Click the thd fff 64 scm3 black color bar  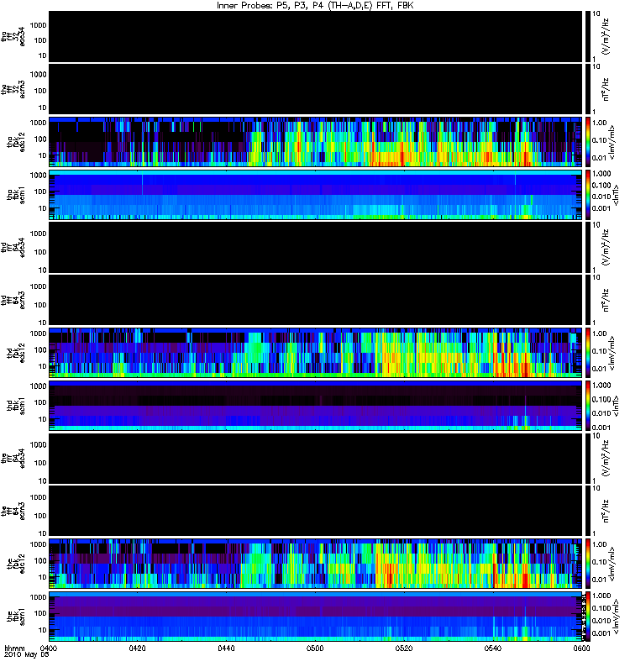[x=587, y=300]
